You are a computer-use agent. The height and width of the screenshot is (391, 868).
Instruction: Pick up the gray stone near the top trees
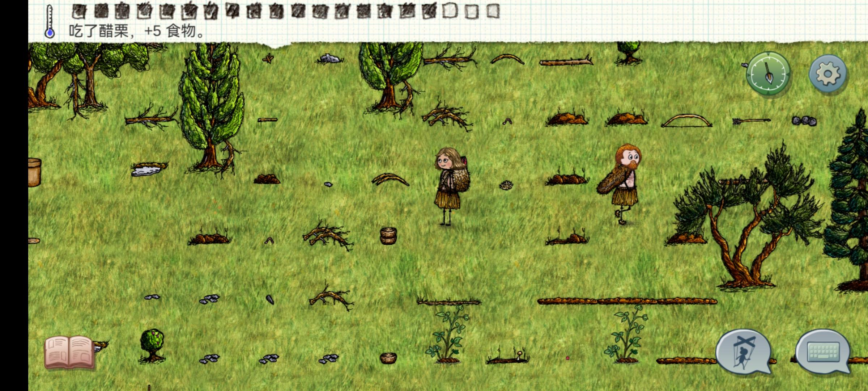pyautogui.click(x=329, y=59)
